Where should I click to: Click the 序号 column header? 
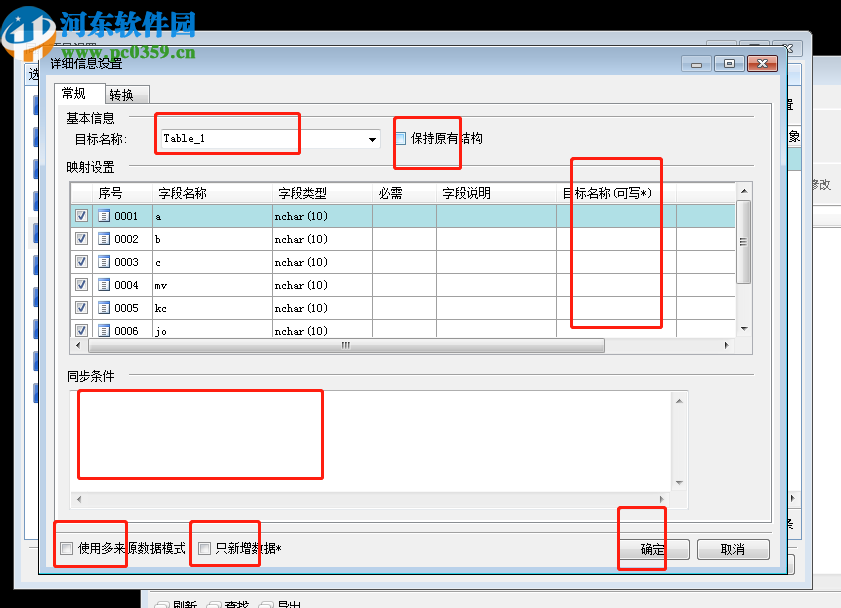122,193
